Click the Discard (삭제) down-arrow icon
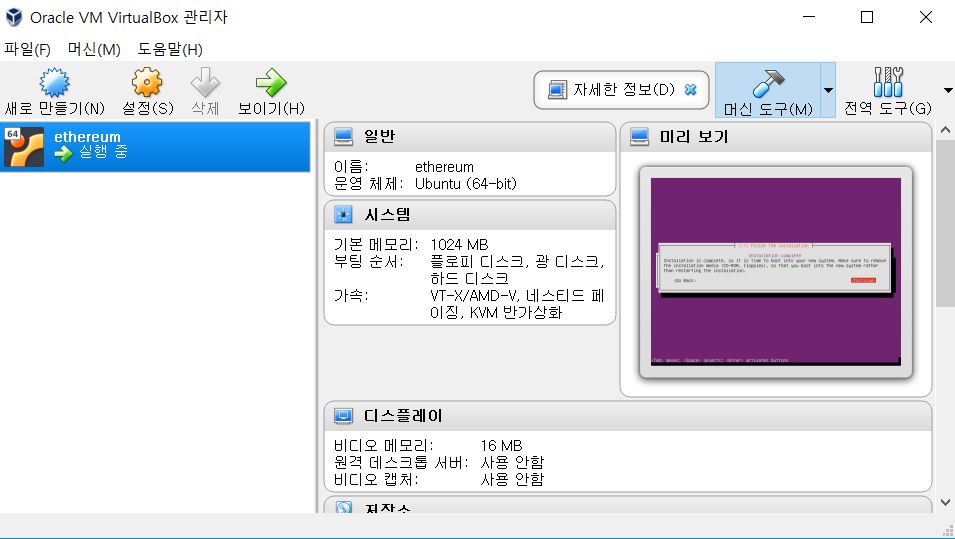 click(x=205, y=82)
